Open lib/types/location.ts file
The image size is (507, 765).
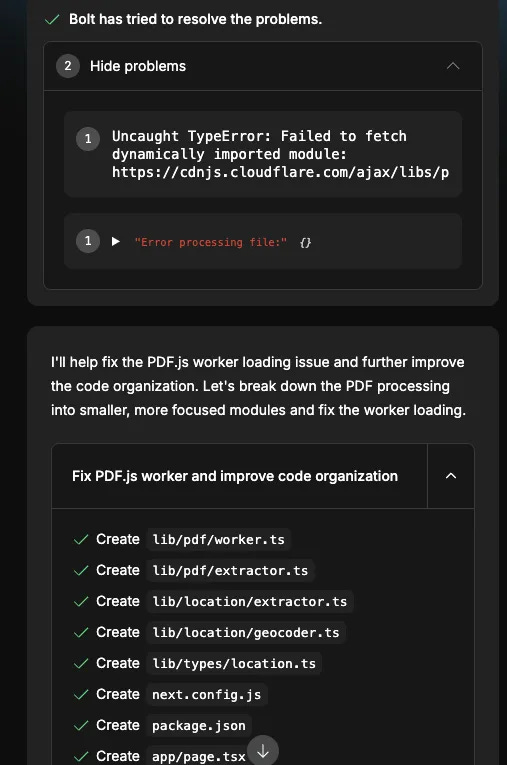point(234,664)
